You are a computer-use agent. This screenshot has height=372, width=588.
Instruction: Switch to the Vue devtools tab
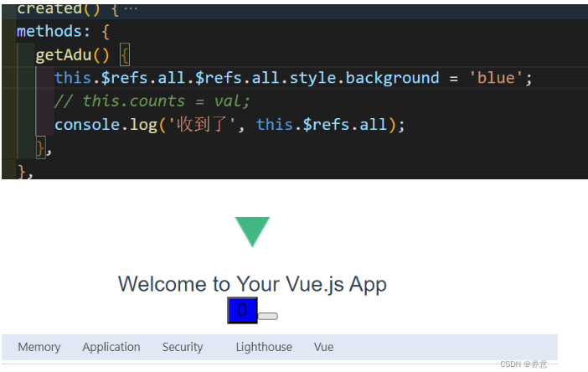coord(323,347)
